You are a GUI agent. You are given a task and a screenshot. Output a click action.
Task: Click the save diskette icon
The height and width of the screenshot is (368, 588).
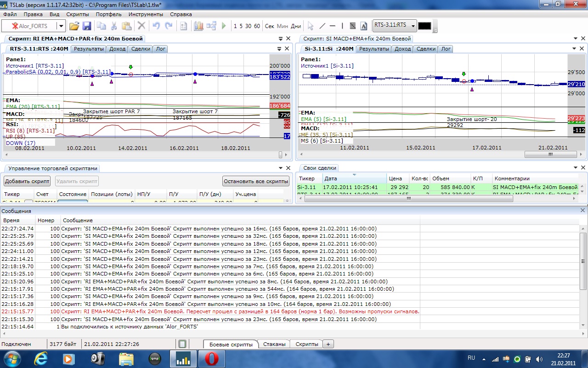tap(87, 26)
